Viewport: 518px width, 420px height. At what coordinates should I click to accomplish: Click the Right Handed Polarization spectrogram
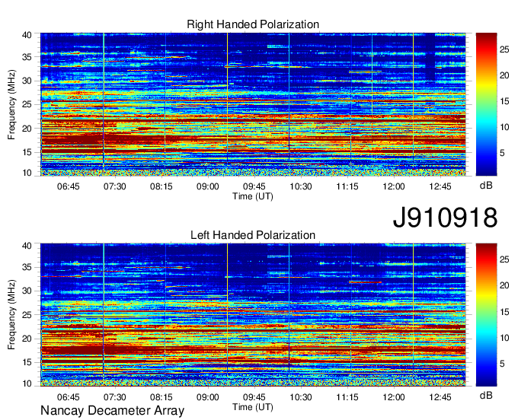coord(253,104)
